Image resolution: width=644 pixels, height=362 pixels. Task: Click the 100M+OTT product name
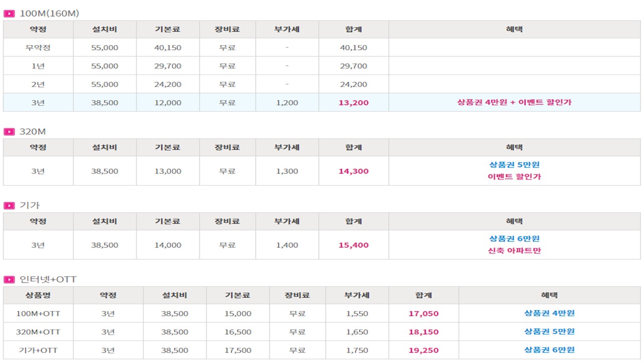coord(38,314)
